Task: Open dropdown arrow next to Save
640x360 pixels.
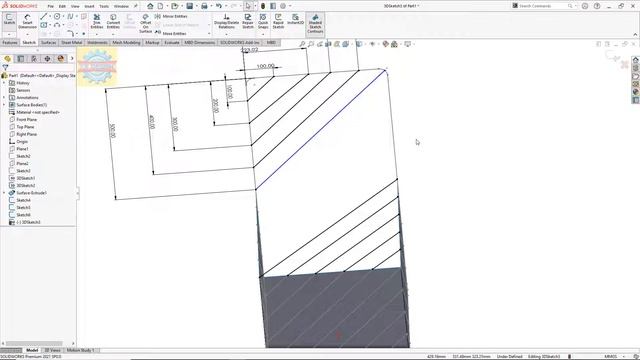Action: (x=196, y=6)
